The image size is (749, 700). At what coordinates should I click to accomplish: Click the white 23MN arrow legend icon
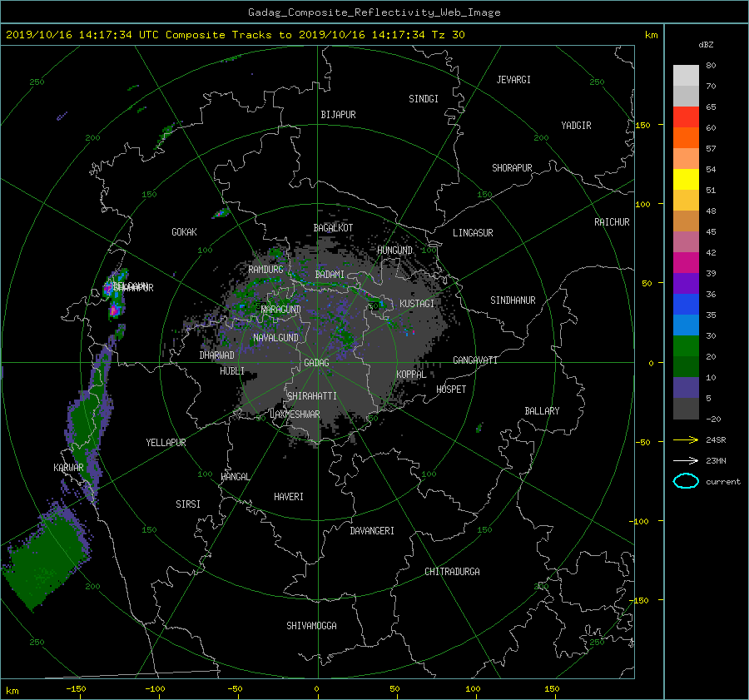click(686, 460)
